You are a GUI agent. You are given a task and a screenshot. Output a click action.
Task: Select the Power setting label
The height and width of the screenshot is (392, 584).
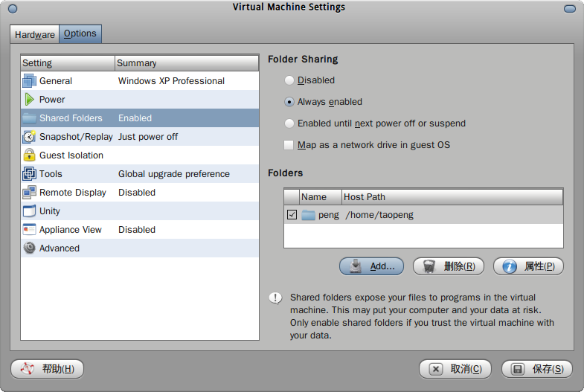pos(52,100)
